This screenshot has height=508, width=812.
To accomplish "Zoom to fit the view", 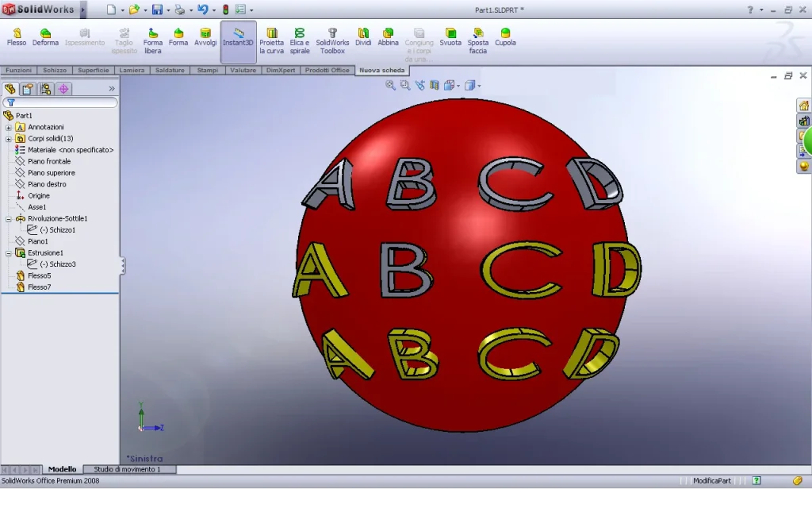I will 390,85.
